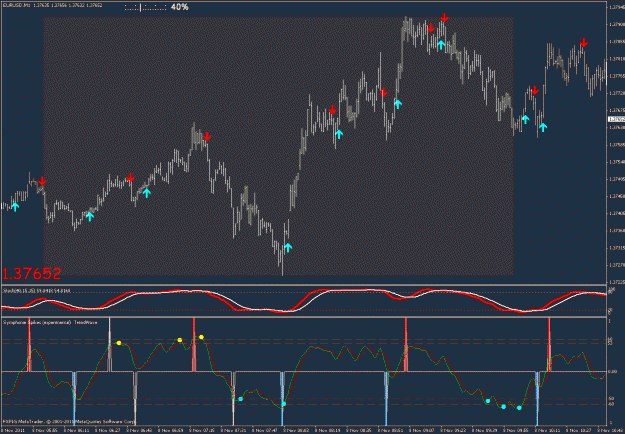The image size is (625, 434).
Task: Click the rightmost cyan up arrow on the price chart
Action: tap(543, 127)
